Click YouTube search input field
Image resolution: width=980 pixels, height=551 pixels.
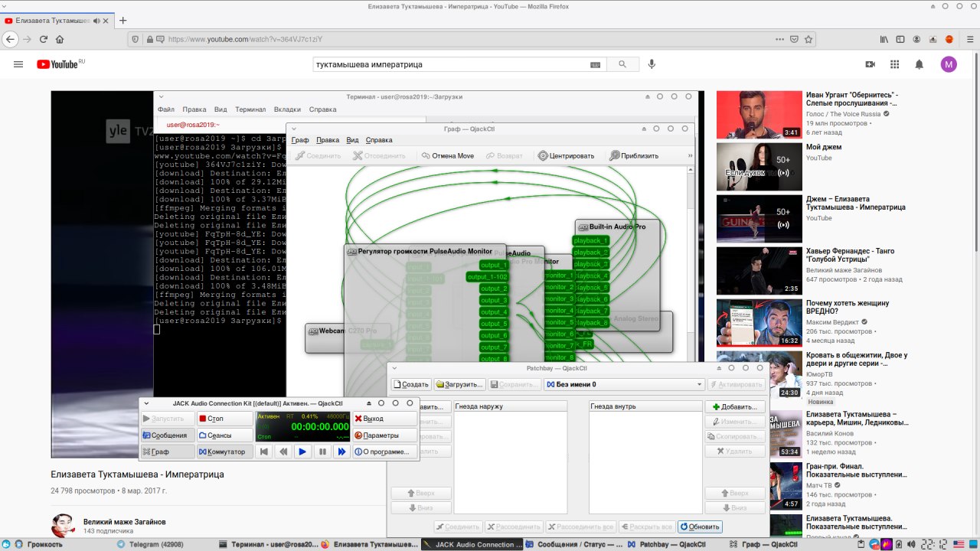[450, 65]
